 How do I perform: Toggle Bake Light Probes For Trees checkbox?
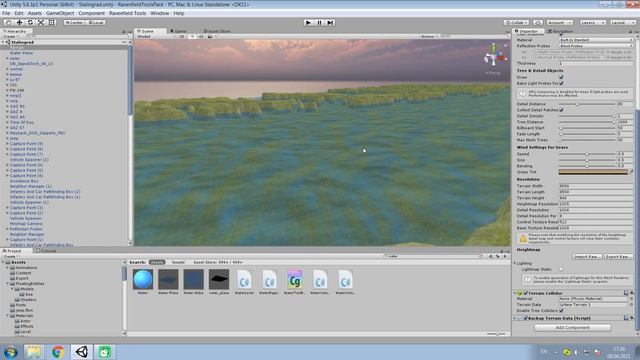[561, 83]
